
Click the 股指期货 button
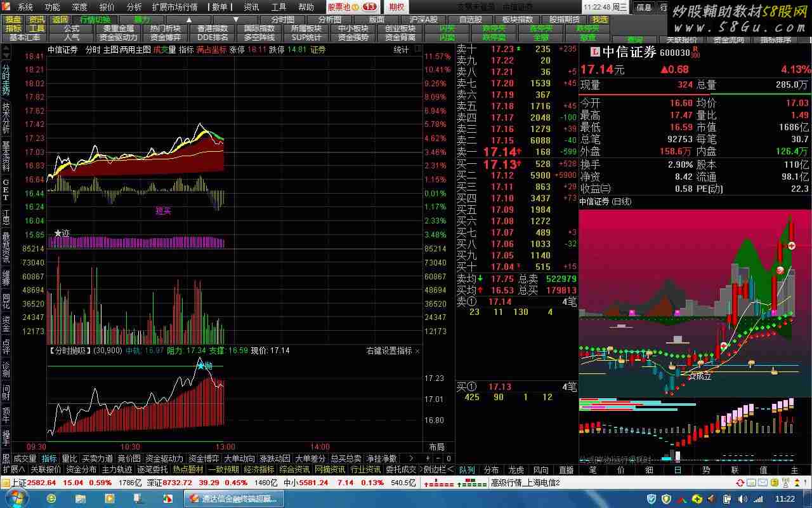pos(565,20)
